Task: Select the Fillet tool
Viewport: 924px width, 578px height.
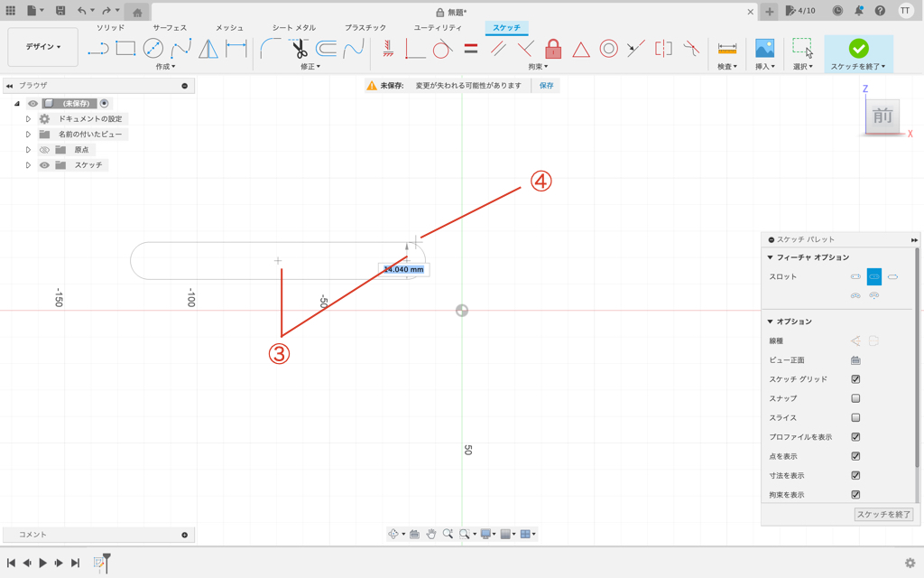Action: pyautogui.click(x=271, y=49)
